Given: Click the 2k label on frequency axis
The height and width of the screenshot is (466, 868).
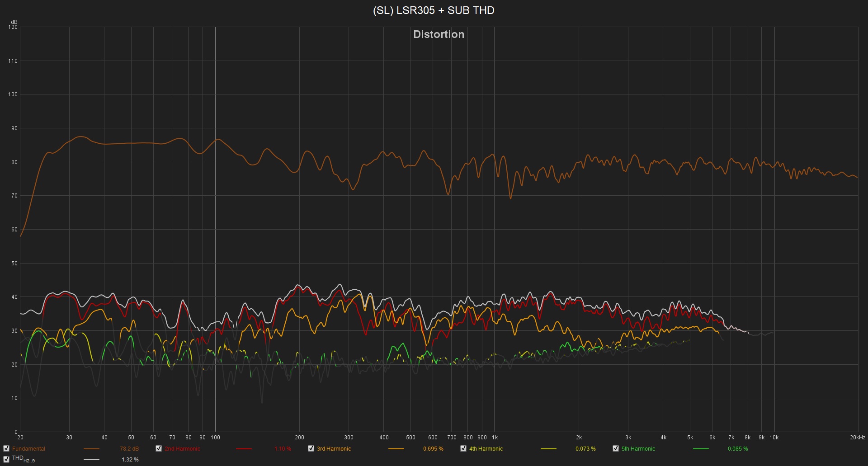Looking at the screenshot, I should [579, 438].
